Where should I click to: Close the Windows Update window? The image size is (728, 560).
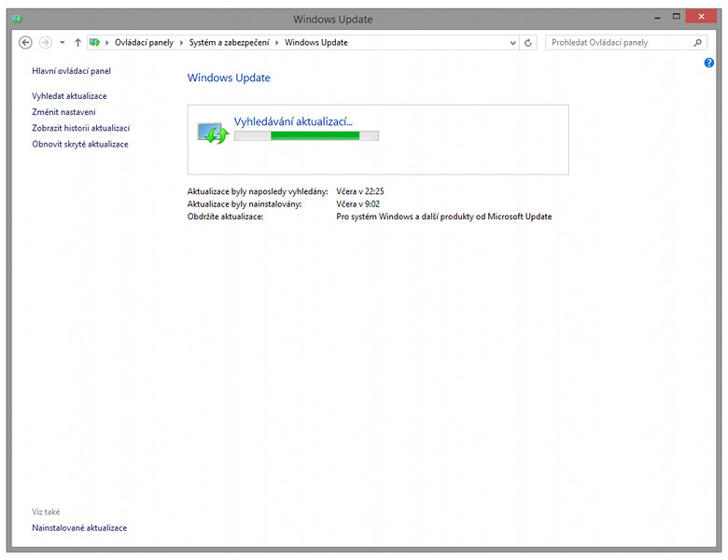pos(701,17)
